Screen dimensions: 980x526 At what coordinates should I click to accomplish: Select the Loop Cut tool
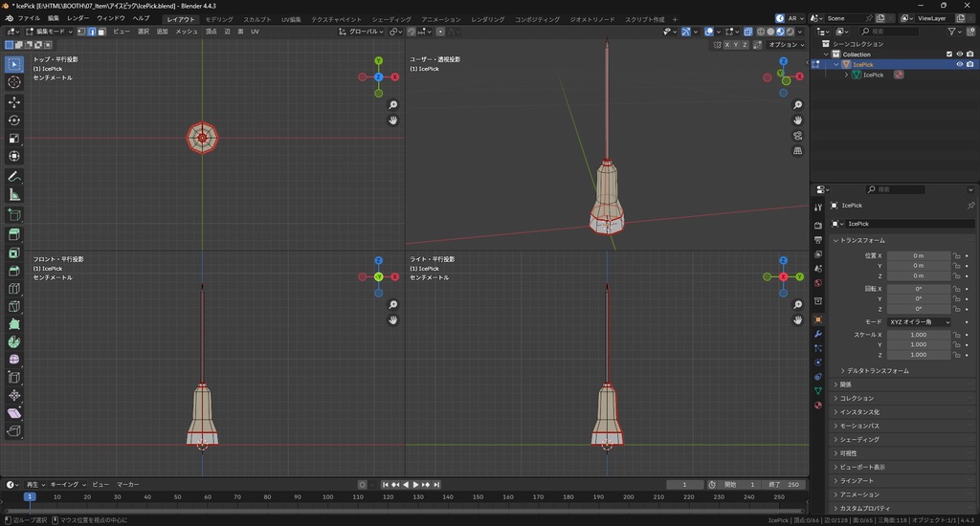[x=13, y=289]
